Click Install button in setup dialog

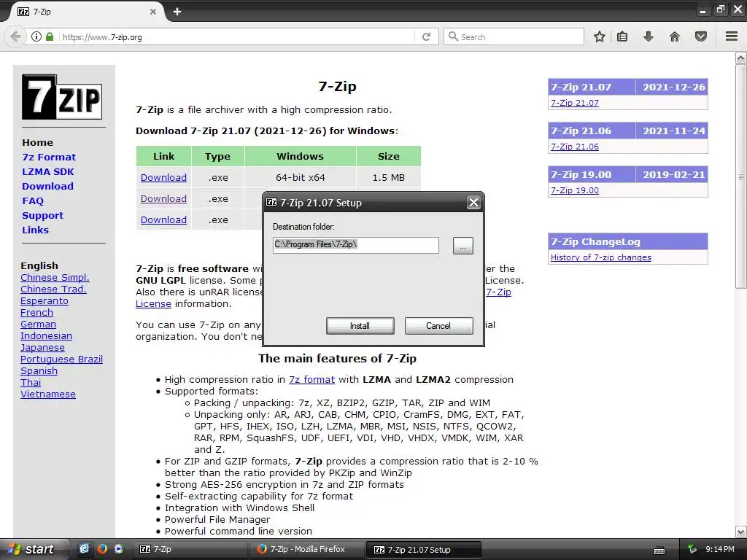click(360, 326)
